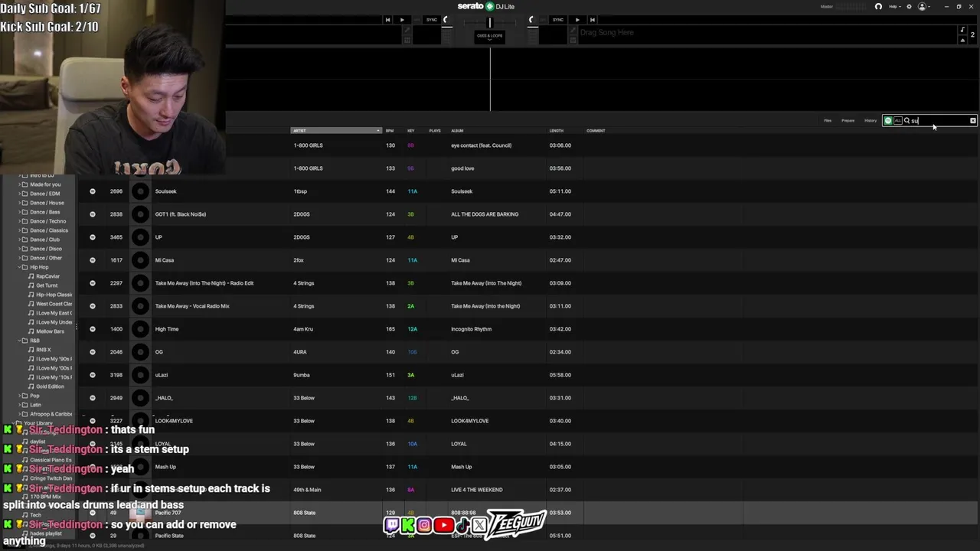The width and height of the screenshot is (980, 551).
Task: Expand the Made for you folder
Action: pos(19,184)
